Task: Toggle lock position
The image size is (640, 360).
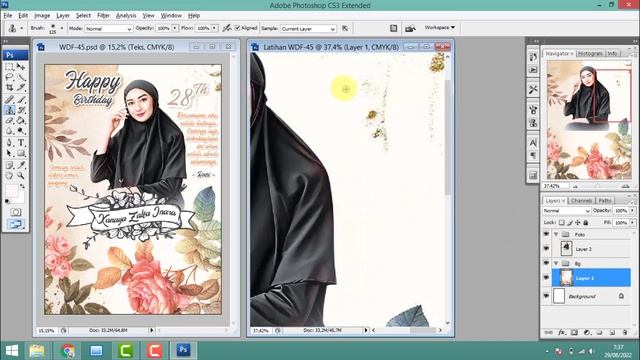Action: point(578,222)
